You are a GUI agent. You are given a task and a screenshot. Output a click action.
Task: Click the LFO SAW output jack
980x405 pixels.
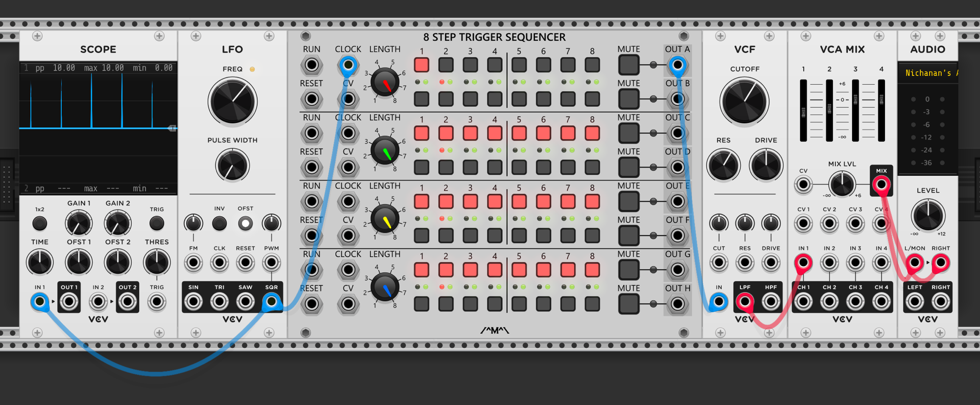245,302
